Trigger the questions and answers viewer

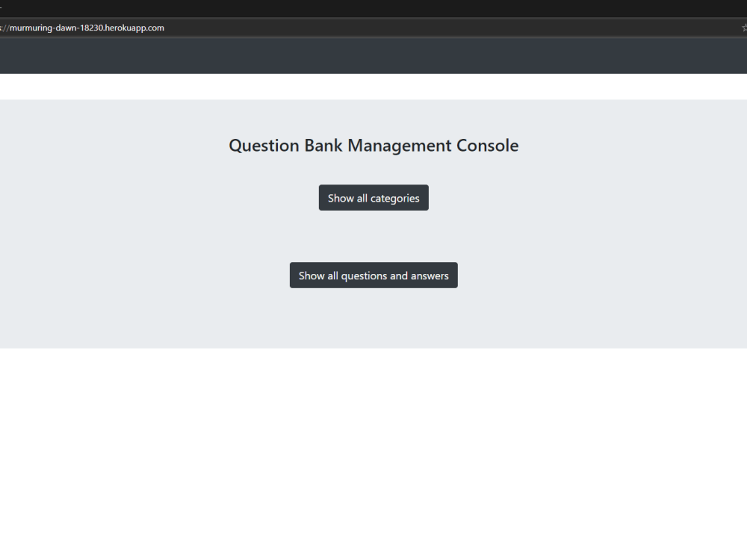coord(373,275)
